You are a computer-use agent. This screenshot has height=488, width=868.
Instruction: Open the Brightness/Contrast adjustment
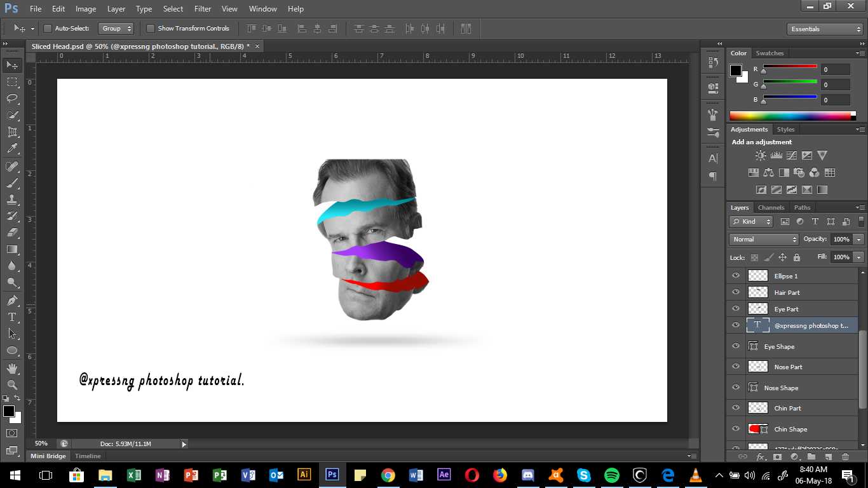[x=760, y=154]
